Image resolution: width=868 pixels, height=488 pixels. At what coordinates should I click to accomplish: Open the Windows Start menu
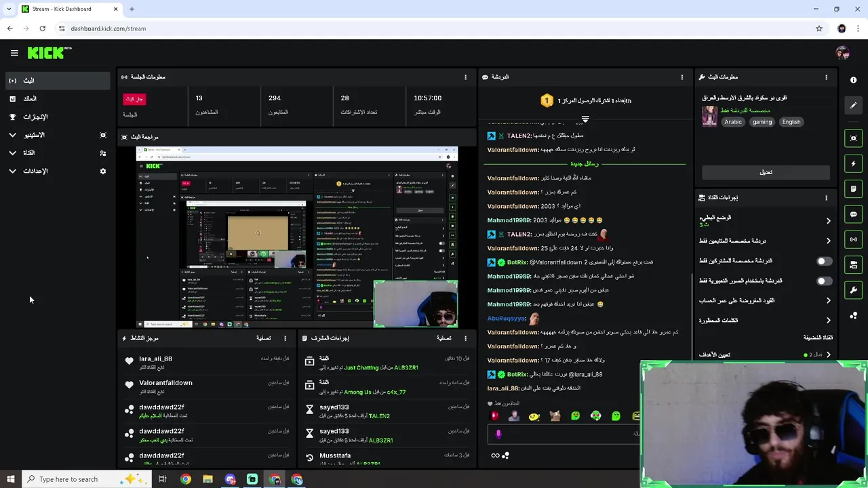10,479
